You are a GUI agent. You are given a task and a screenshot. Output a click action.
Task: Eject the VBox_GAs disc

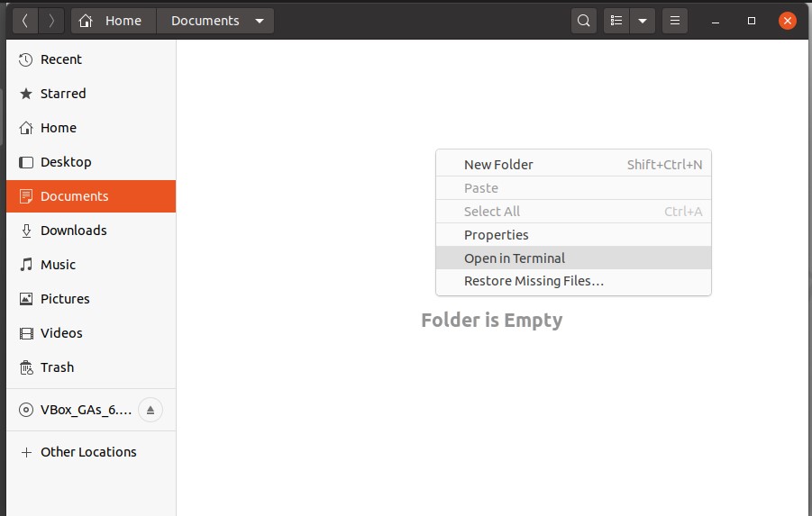click(x=151, y=411)
